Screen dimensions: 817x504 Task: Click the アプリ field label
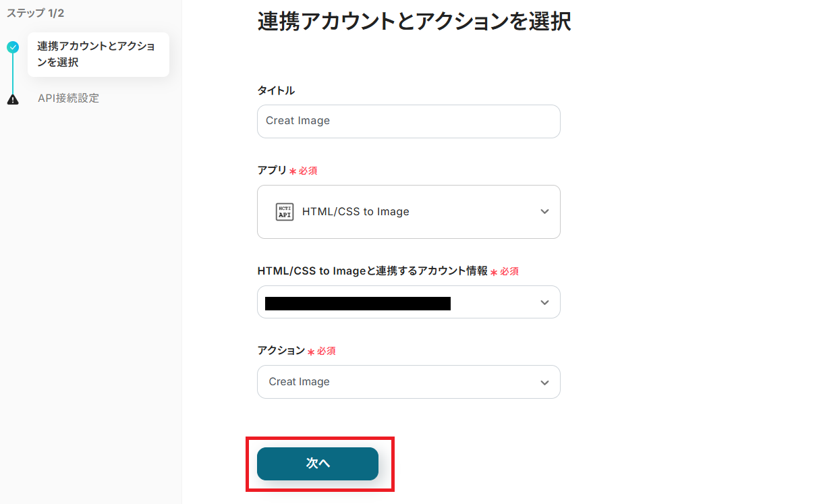(272, 171)
